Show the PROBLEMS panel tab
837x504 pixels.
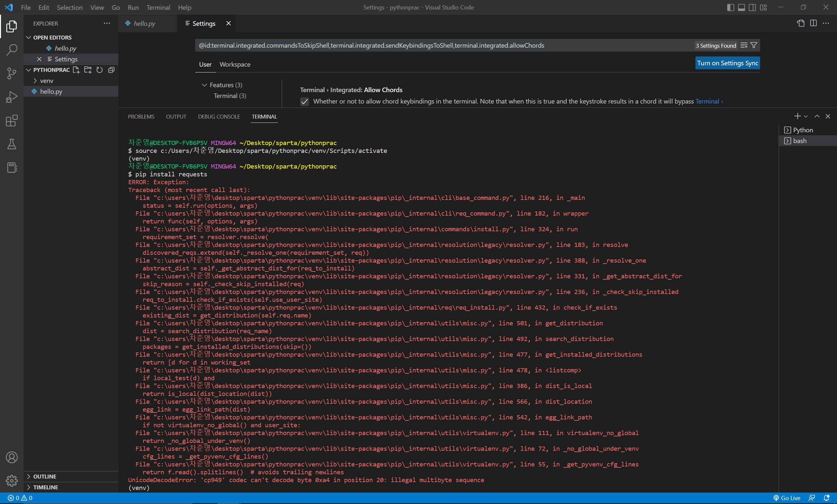(x=141, y=116)
